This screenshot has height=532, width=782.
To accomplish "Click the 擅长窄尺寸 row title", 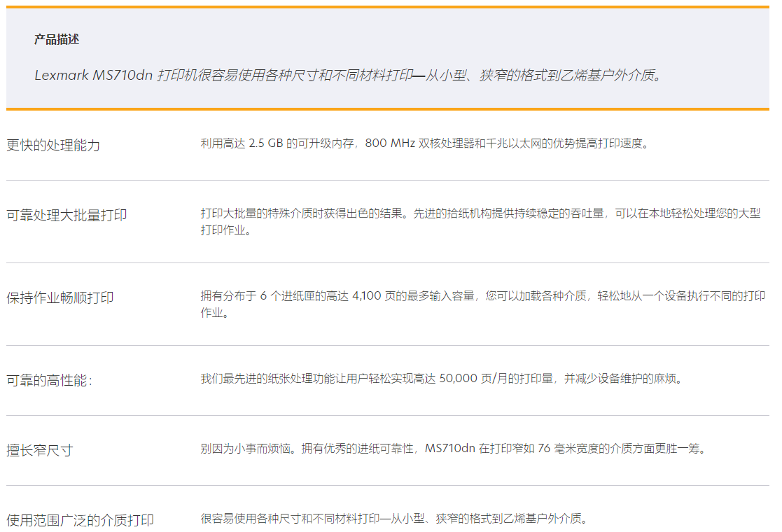I will [x=40, y=450].
